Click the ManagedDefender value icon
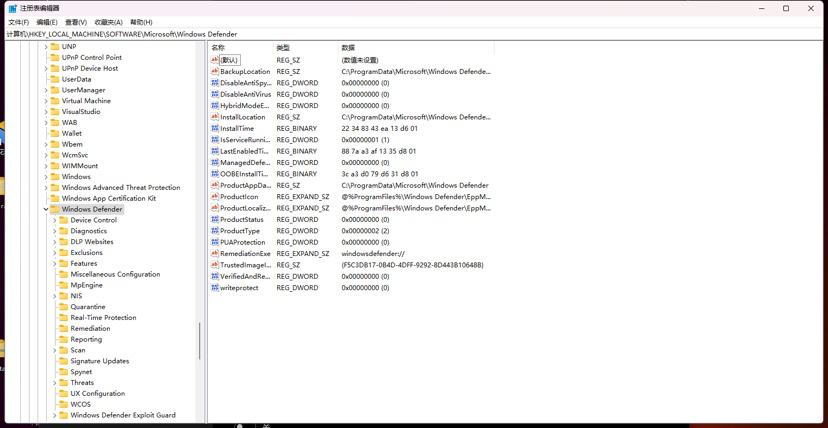Viewport: 828px width, 428px height. tap(214, 163)
